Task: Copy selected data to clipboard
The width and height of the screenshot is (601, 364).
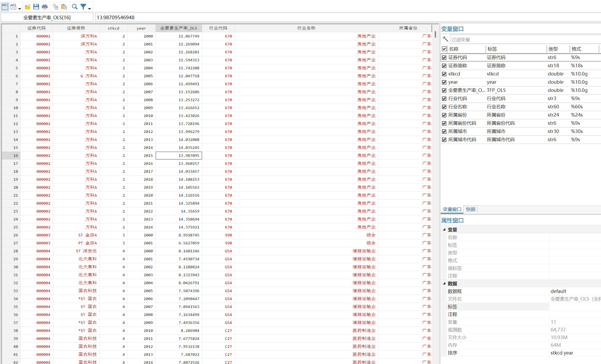Action: click(55, 7)
